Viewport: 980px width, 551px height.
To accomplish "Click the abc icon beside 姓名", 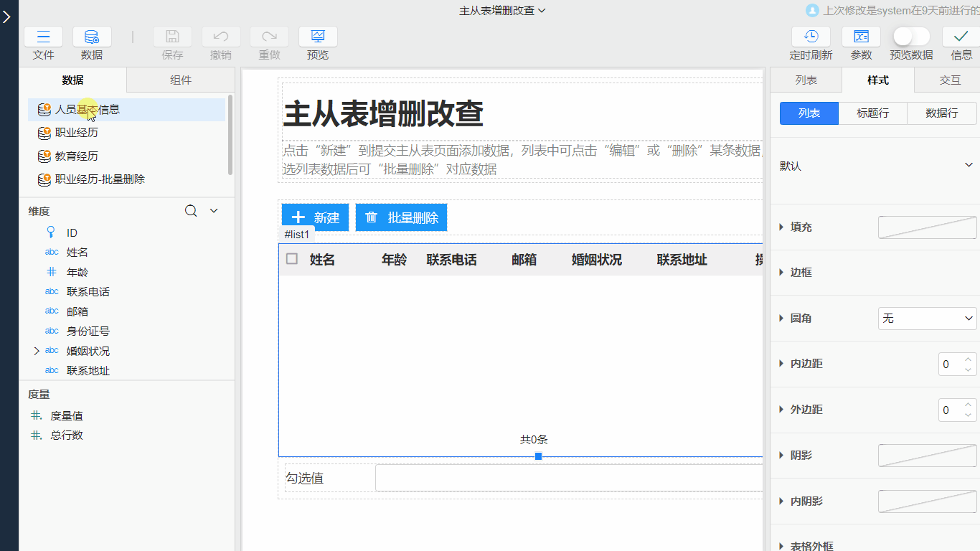I will (52, 252).
